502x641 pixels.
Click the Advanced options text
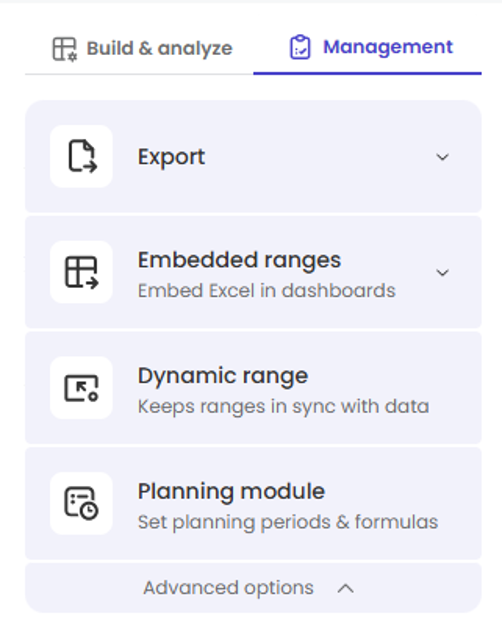229,588
